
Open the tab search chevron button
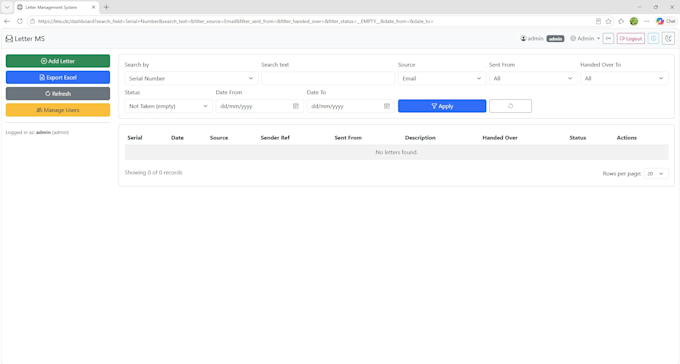coord(7,7)
